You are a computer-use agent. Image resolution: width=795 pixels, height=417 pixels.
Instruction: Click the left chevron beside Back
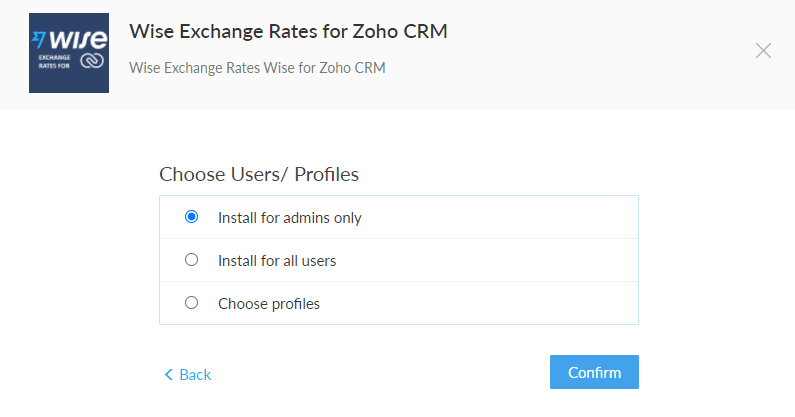tap(168, 374)
